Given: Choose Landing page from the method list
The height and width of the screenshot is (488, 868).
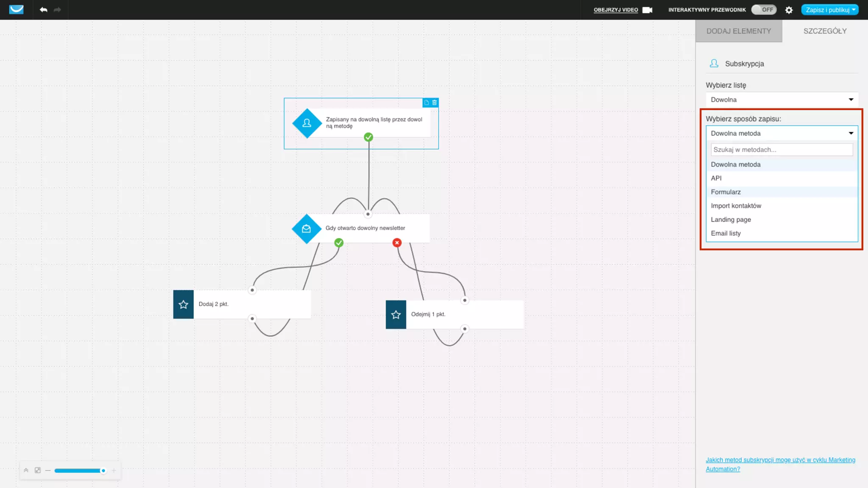Looking at the screenshot, I should [731, 219].
